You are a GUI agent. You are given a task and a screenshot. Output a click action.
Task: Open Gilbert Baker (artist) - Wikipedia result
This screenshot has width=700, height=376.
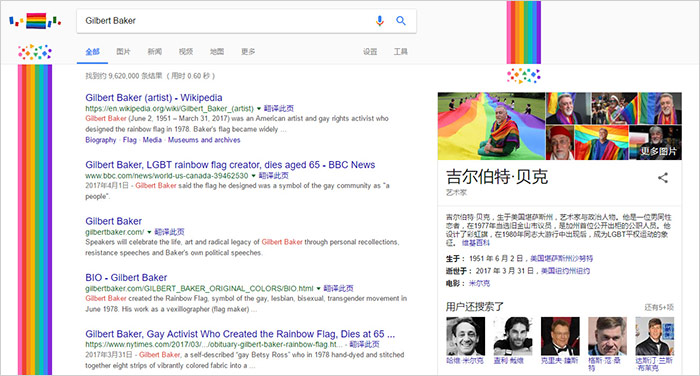coord(154,98)
